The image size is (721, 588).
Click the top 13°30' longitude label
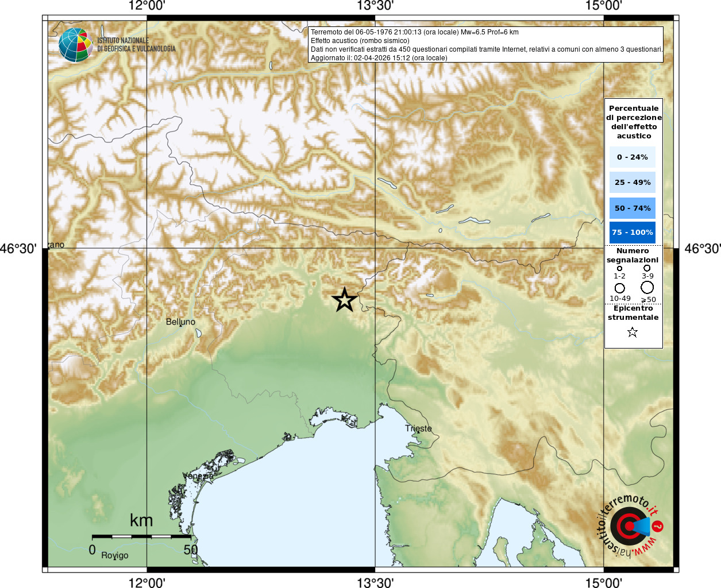click(375, 6)
